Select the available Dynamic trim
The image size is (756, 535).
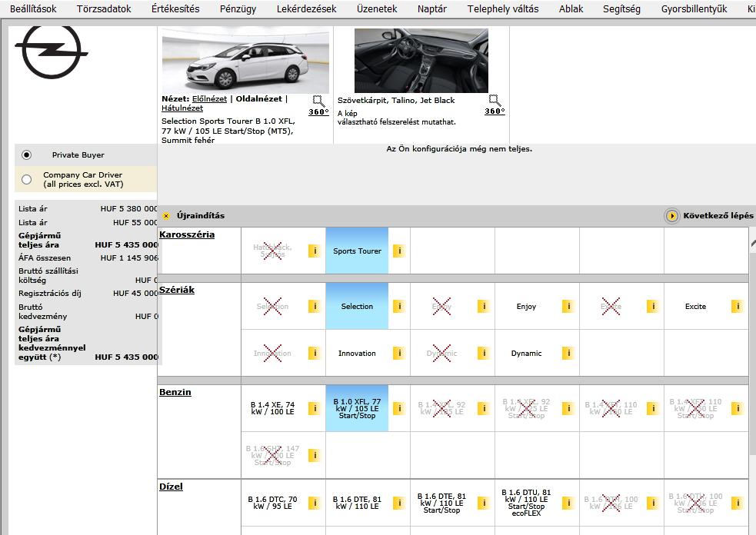click(526, 354)
